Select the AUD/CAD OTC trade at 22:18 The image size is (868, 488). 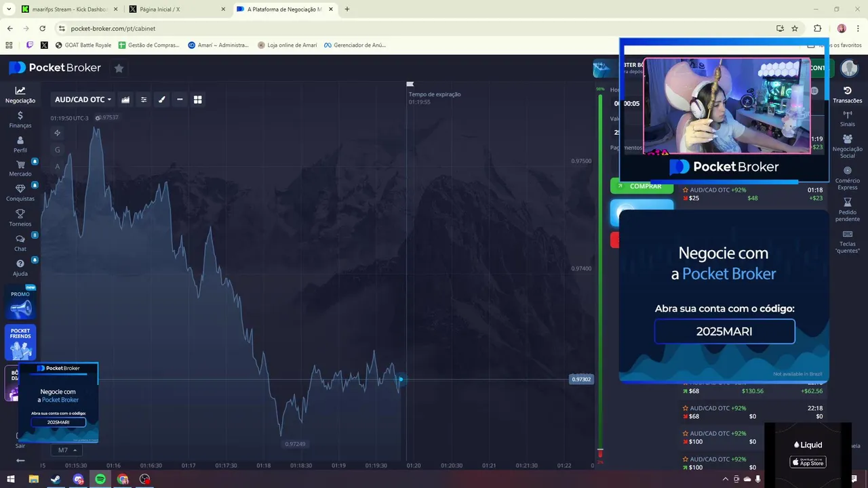coord(753,412)
